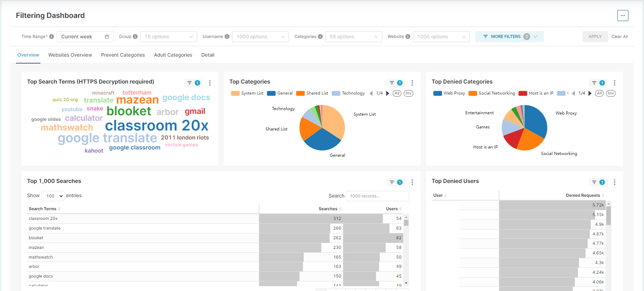644x291 pixels.
Task: Expand the Categories 59 options dropdown
Action: click(354, 37)
